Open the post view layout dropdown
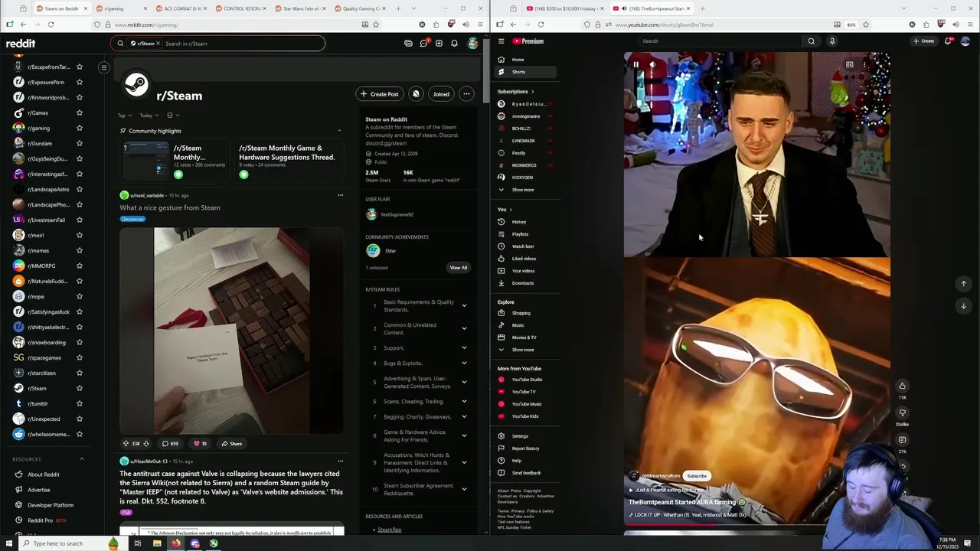Image resolution: width=980 pixels, height=551 pixels. (172, 116)
